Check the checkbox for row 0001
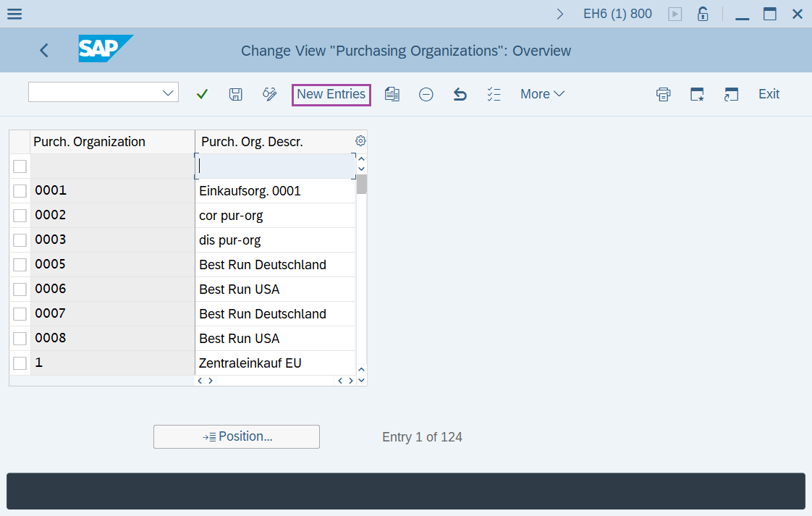 point(20,190)
